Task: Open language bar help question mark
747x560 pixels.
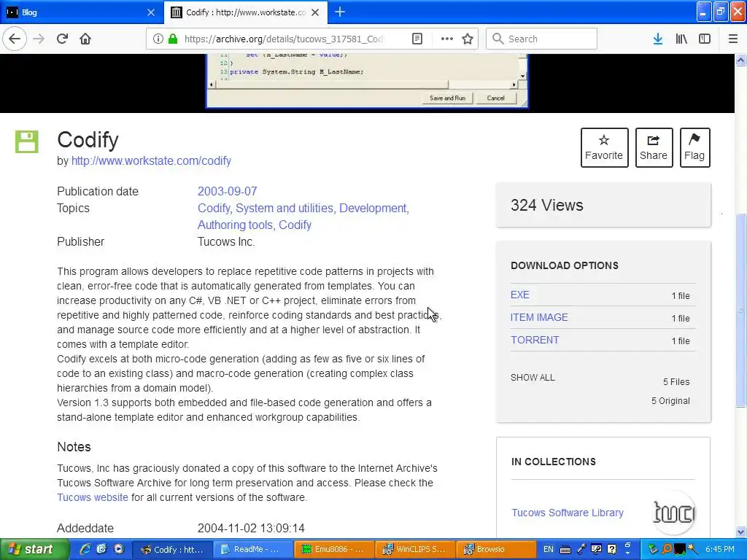Action: point(612,549)
